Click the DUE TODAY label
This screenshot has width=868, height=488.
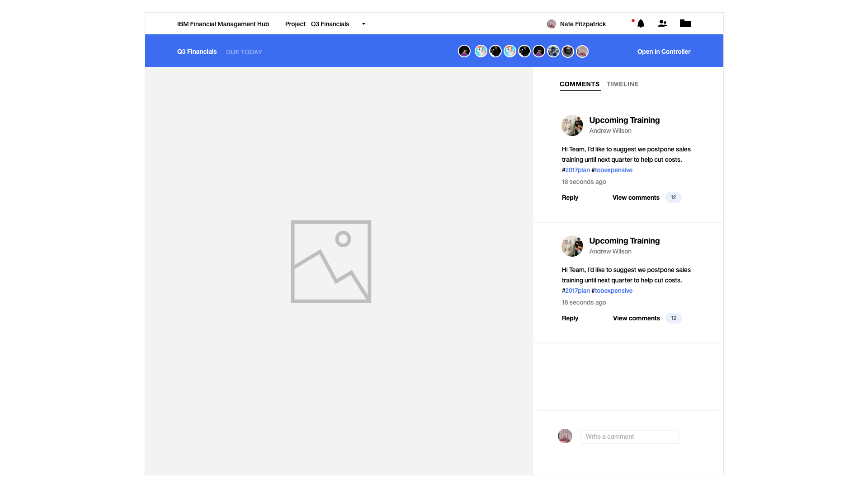(x=244, y=52)
